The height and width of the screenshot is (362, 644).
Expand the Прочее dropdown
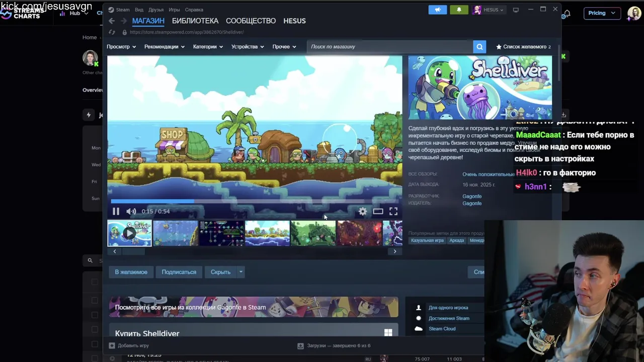click(284, 47)
